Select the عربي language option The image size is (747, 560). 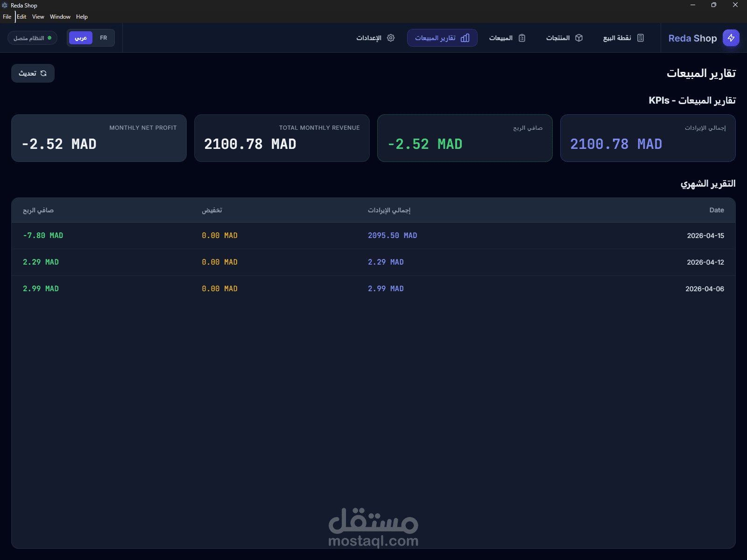[81, 38]
